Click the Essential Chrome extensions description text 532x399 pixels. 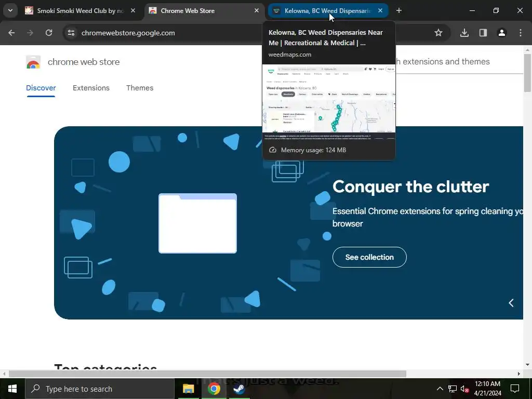click(428, 217)
